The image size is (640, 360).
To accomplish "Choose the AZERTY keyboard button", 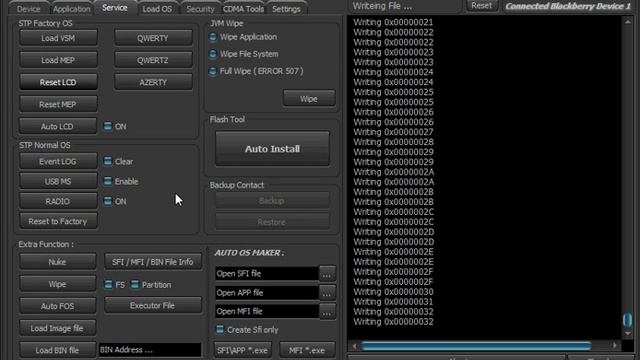I will point(153,82).
